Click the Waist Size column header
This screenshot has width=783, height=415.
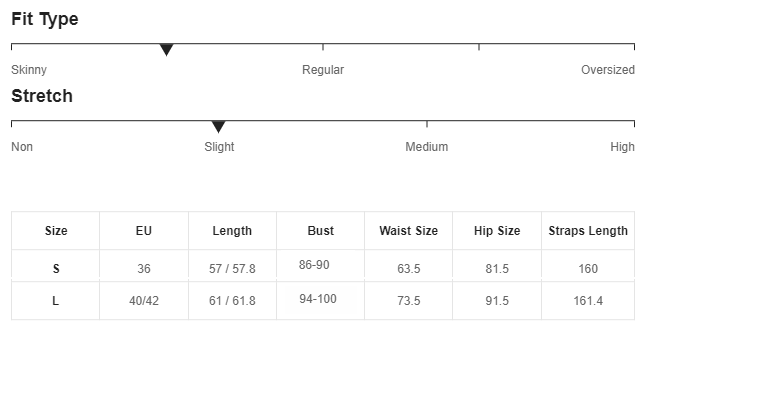pyautogui.click(x=408, y=231)
